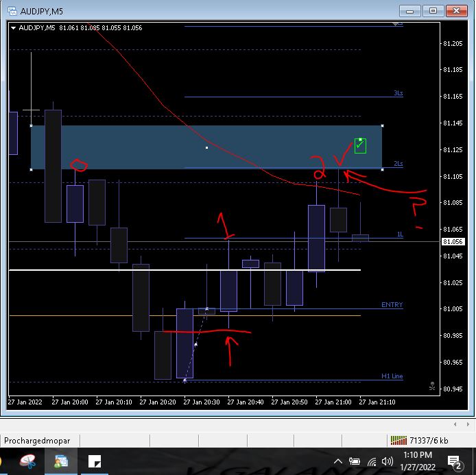The width and height of the screenshot is (476, 475).
Task: Click the AUDJPY,M5 window title text
Action: click(42, 12)
